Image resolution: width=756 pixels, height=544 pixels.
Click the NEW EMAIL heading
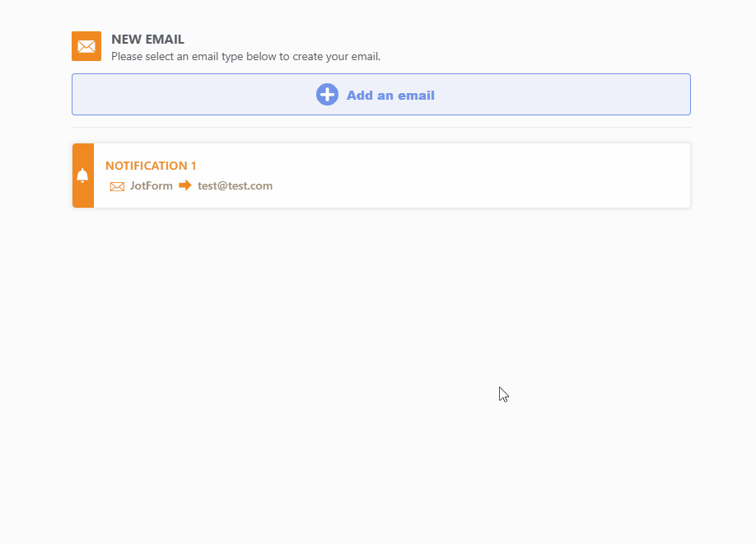click(x=147, y=39)
